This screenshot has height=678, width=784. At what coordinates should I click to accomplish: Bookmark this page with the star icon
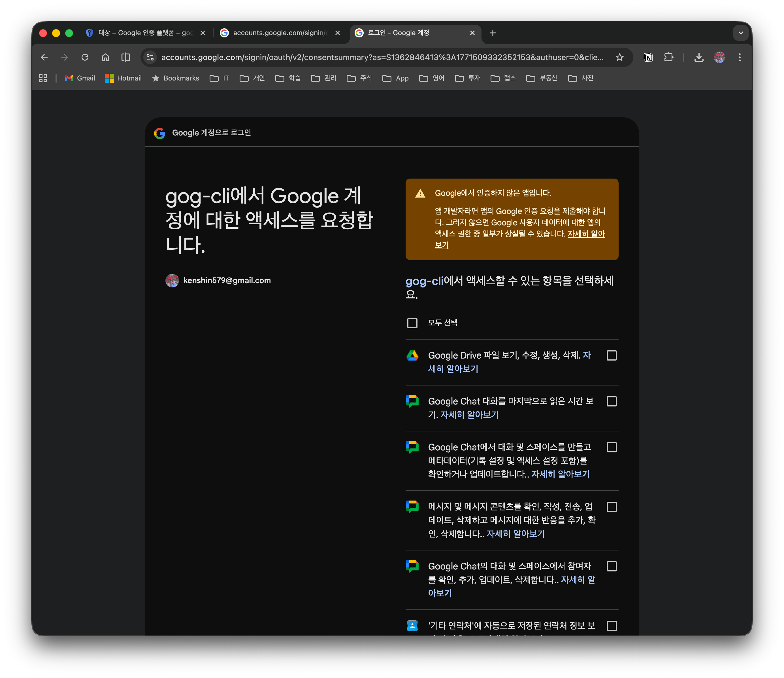pos(620,57)
